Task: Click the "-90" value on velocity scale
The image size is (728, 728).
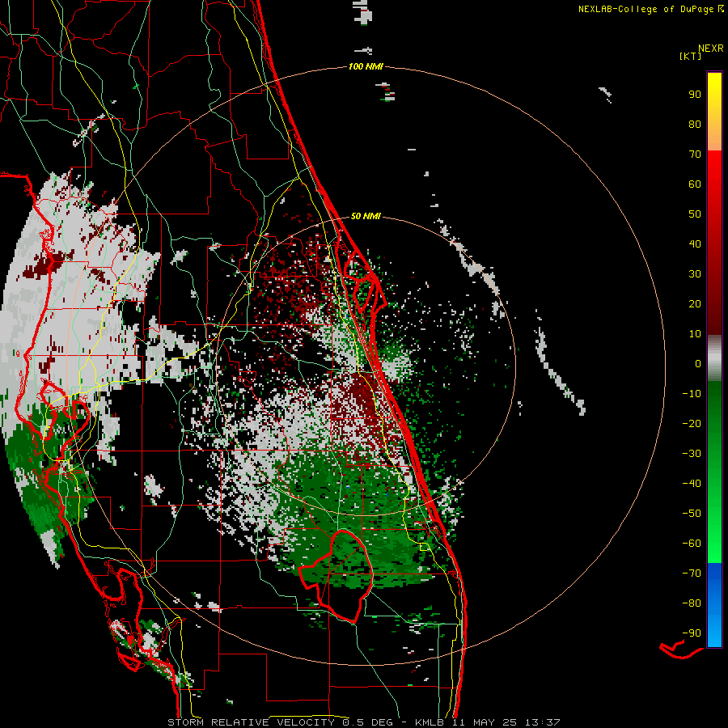Action: [692, 633]
